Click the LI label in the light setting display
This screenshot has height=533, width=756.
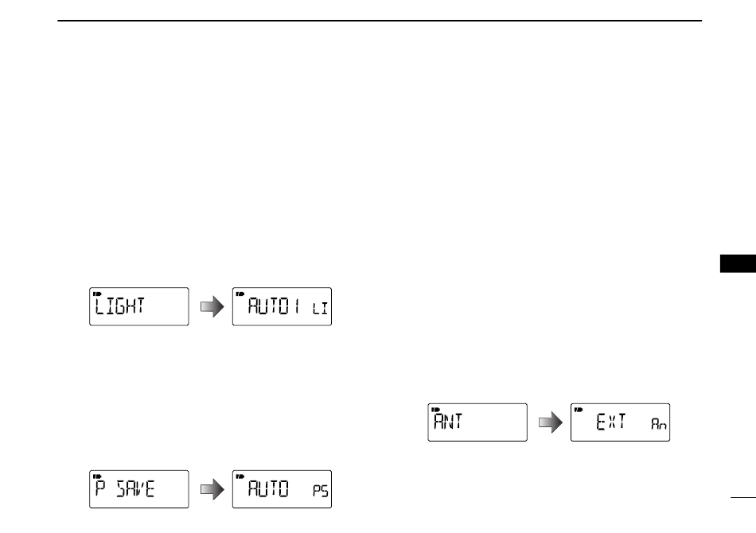coord(321,309)
